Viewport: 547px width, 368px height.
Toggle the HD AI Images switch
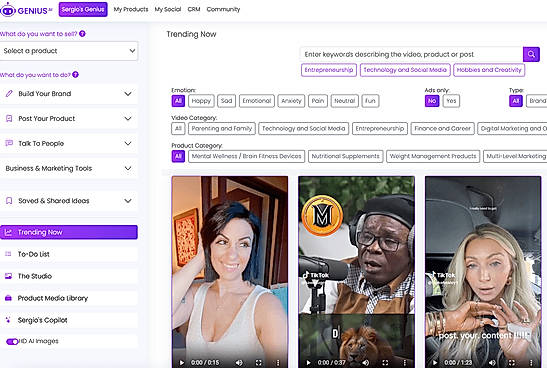click(12, 341)
